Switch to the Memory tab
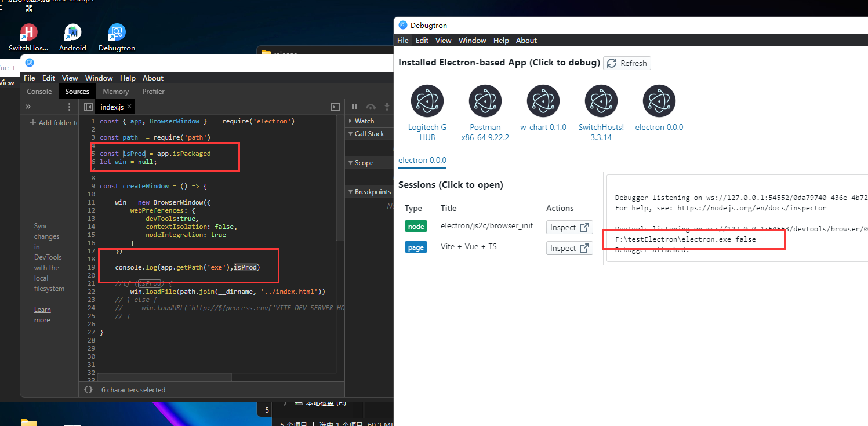The image size is (868, 426). [x=116, y=91]
